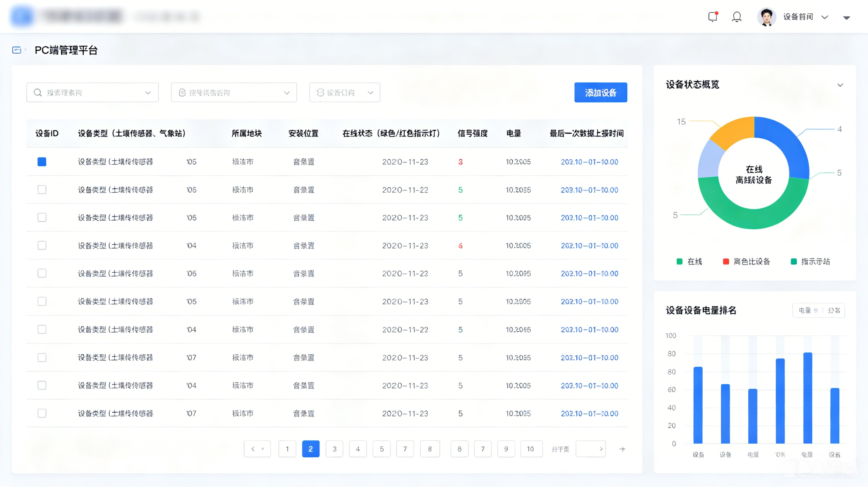Click the 设备类型 column header
Viewport: 868px width, 487px height.
click(132, 133)
